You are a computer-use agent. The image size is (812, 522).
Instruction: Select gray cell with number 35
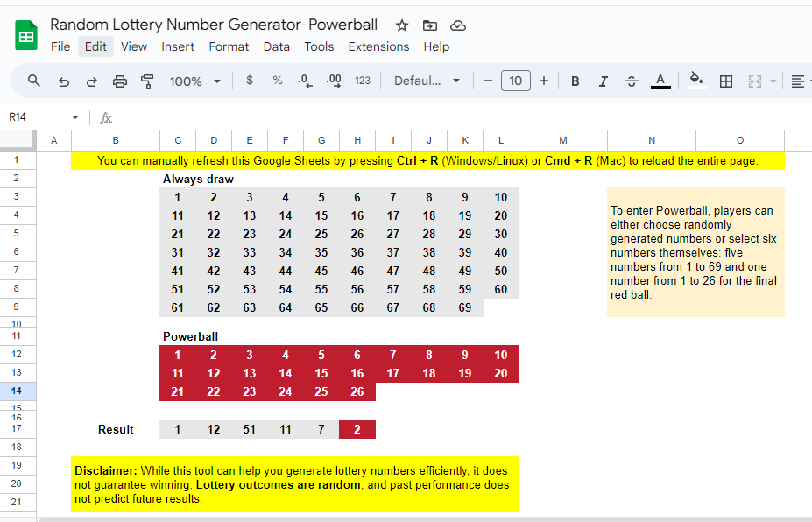pos(321,252)
